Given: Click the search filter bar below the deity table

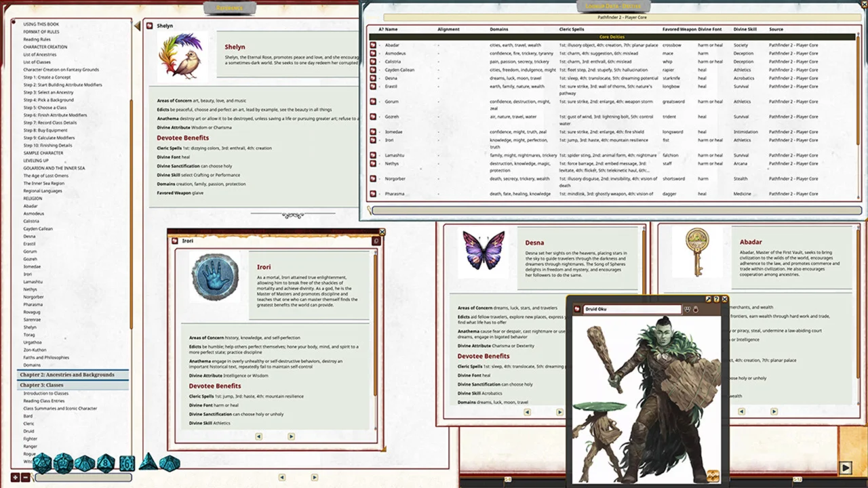Looking at the screenshot, I should pos(616,211).
